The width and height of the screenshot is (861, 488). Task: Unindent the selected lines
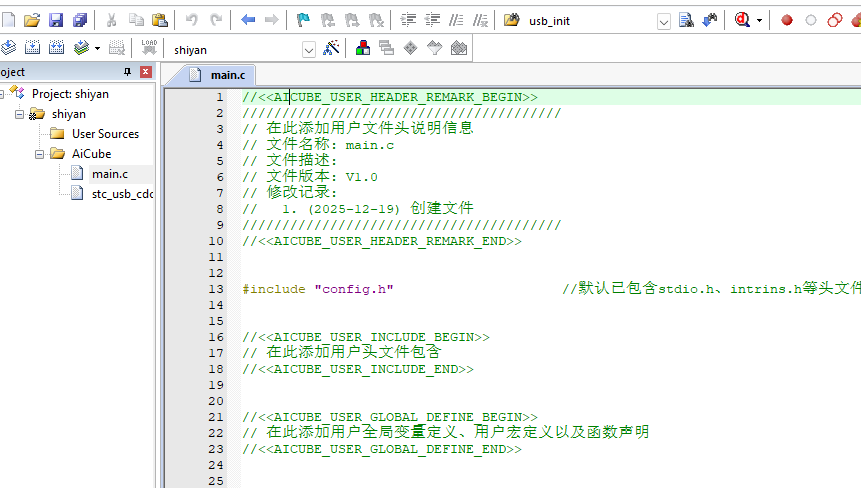(x=432, y=20)
